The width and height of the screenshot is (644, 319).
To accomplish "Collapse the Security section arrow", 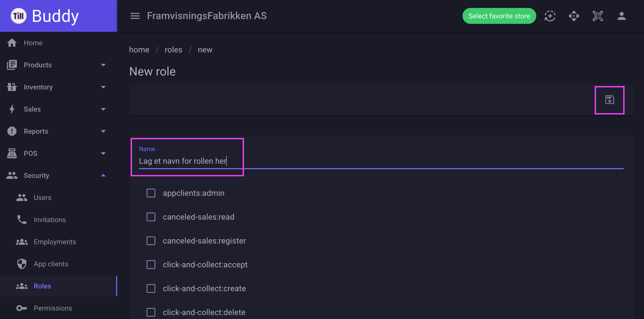I will [x=103, y=175].
